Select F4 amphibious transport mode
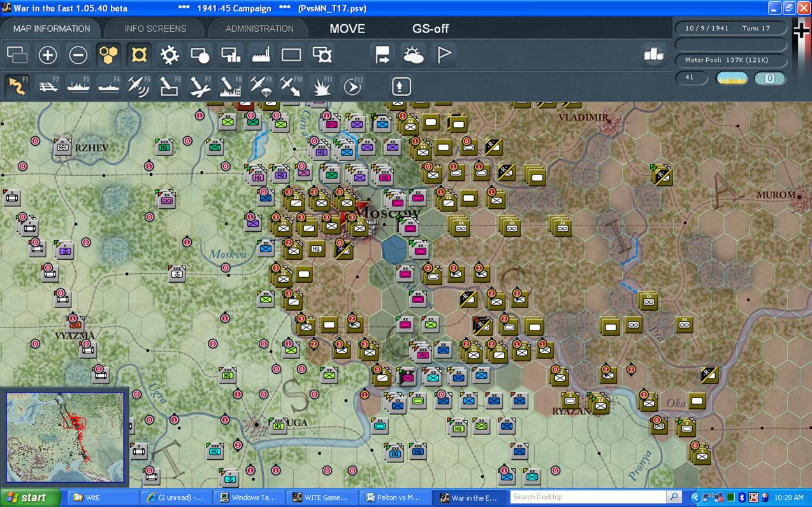The image size is (812, 507). click(x=109, y=86)
